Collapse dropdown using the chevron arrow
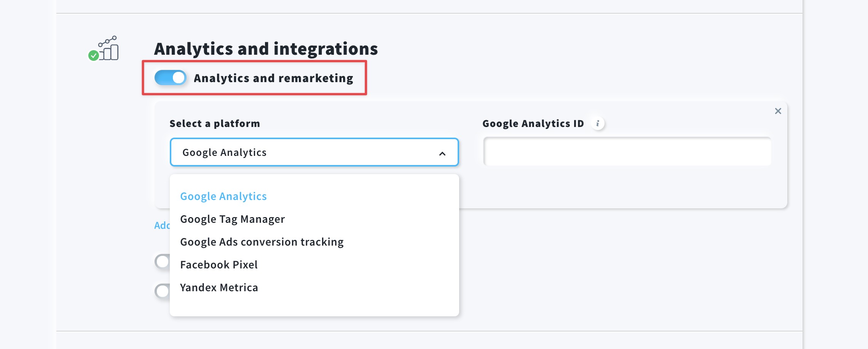The width and height of the screenshot is (868, 349). (x=442, y=153)
